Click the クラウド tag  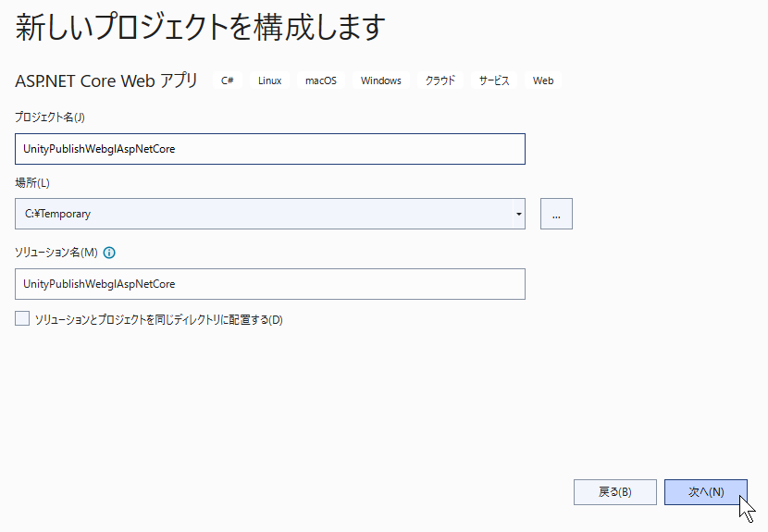(x=440, y=80)
